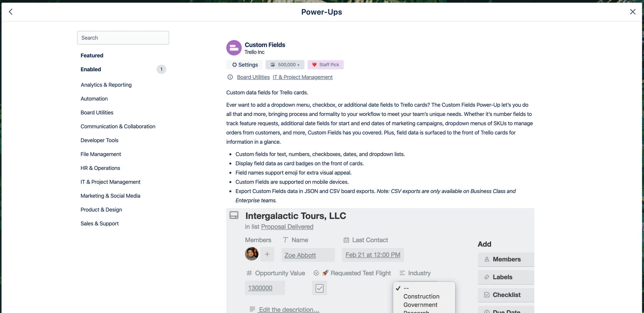Click the Staff Pick badge
644x313 pixels.
pos(326,65)
